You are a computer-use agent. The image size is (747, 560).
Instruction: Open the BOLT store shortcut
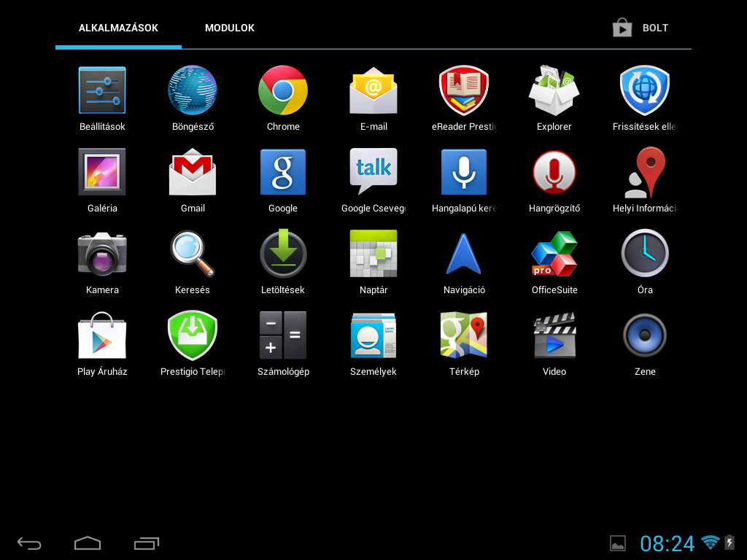pos(640,28)
